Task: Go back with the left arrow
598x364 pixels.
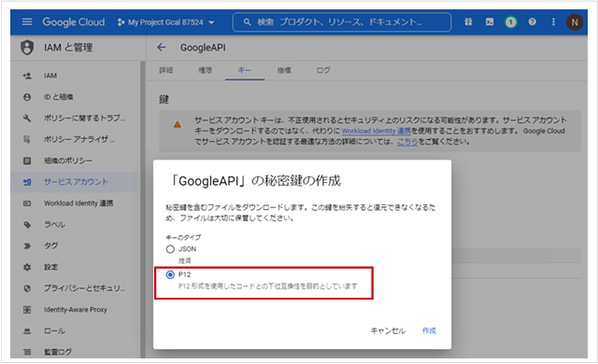Action: 162,48
